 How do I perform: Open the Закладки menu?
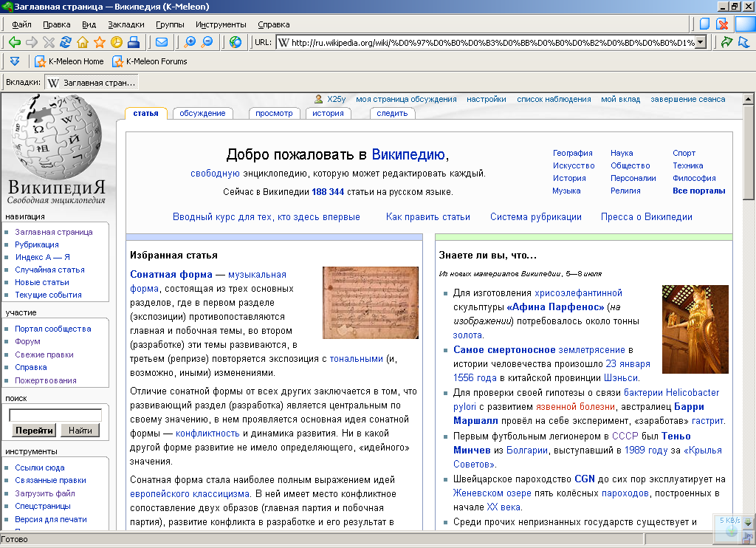[126, 24]
